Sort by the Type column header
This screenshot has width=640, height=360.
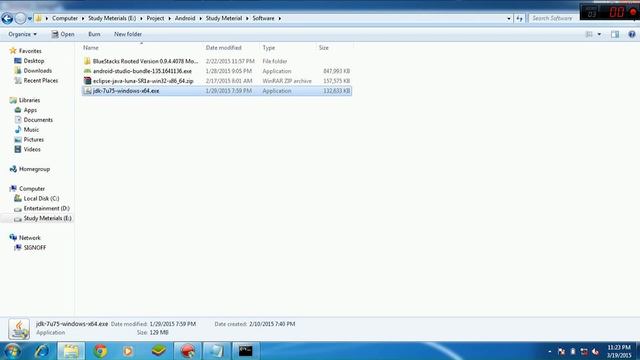tap(288, 48)
